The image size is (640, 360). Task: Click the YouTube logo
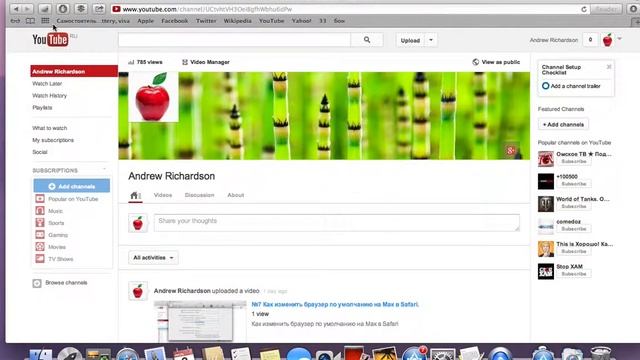point(50,40)
